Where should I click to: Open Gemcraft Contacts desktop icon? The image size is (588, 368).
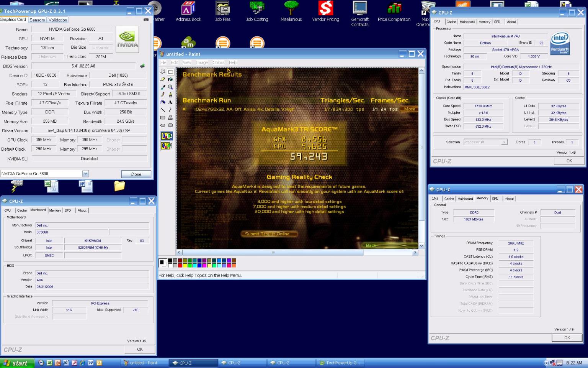point(359,13)
